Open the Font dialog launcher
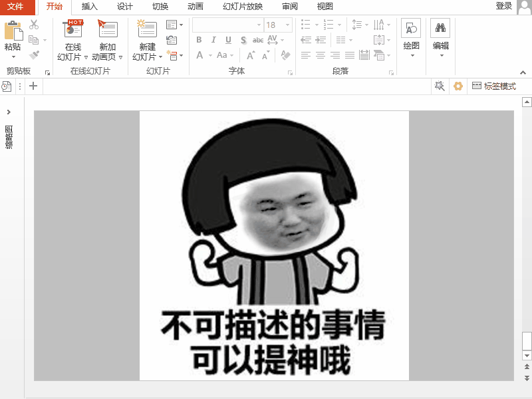Screen dimensions: 532x399 290,72
